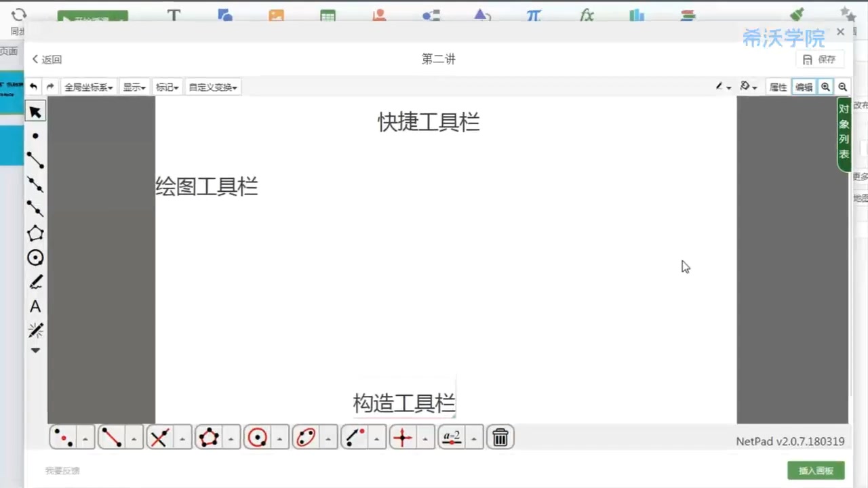
Task: Go back with 返回 link
Action: [x=47, y=60]
